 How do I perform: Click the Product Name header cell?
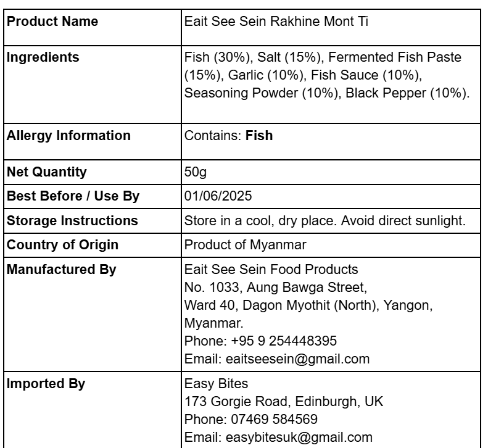tap(93, 27)
